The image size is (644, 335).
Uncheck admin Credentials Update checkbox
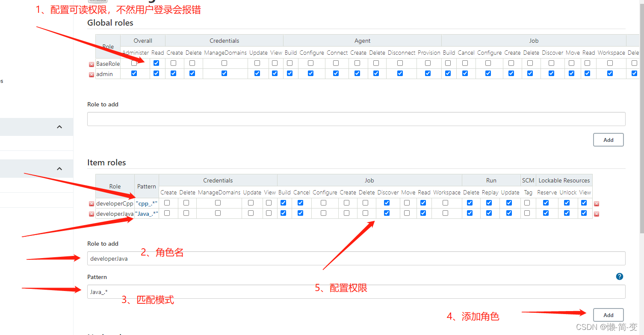pos(257,73)
